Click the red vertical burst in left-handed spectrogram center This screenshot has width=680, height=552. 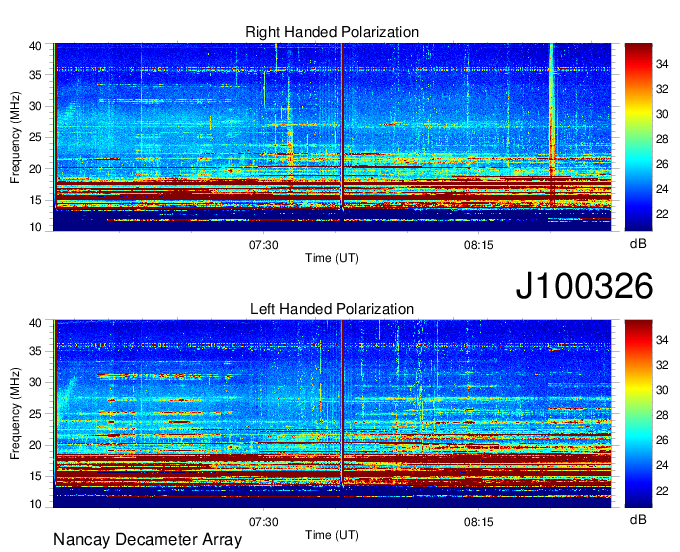click(x=342, y=403)
